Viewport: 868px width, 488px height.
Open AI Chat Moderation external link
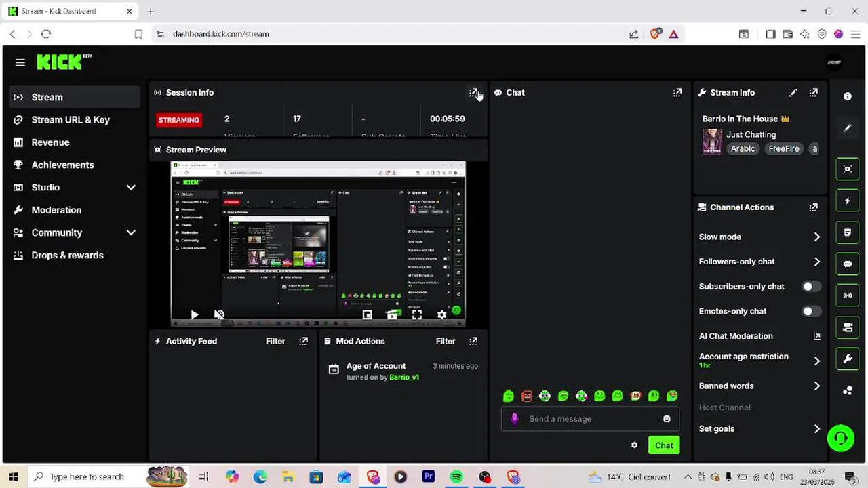coord(816,336)
